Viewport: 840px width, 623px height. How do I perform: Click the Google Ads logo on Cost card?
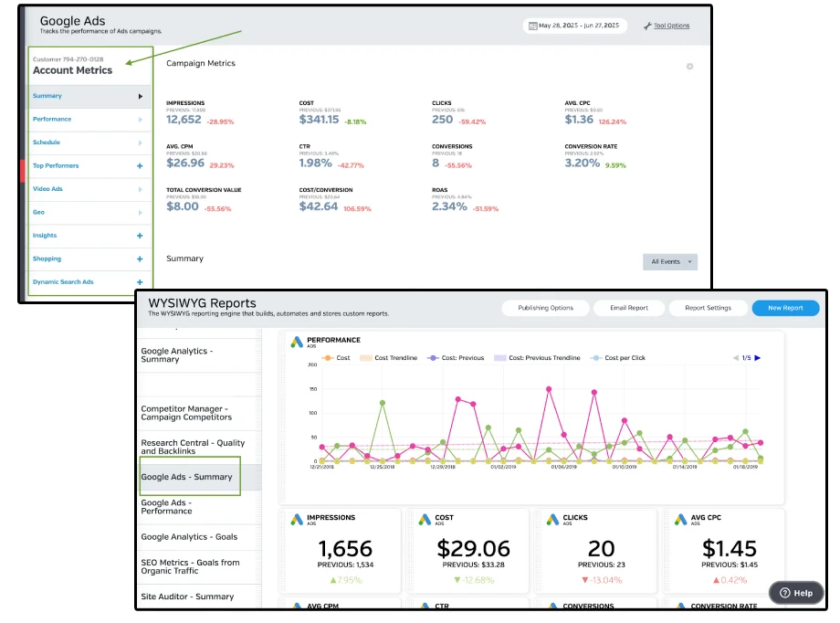pos(423,520)
